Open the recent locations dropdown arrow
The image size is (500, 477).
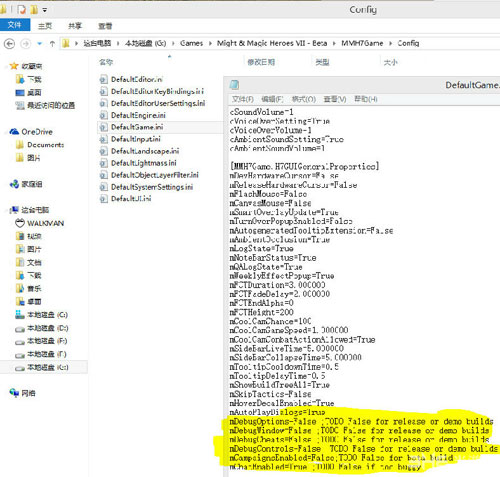pos(40,44)
